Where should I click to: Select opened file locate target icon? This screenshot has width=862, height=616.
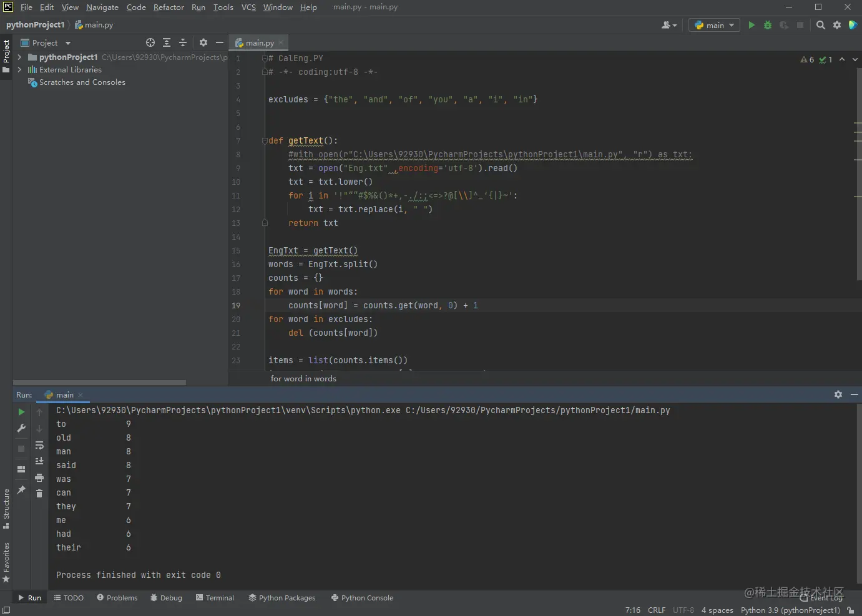pos(150,42)
